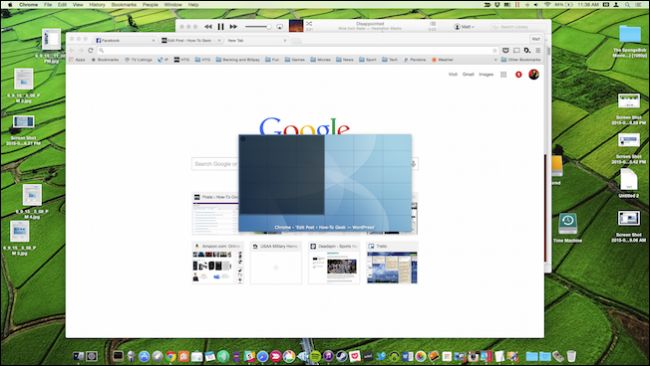Image resolution: width=650 pixels, height=366 pixels.
Task: Open the Deadspin most-visited thumbnail
Action: point(334,263)
